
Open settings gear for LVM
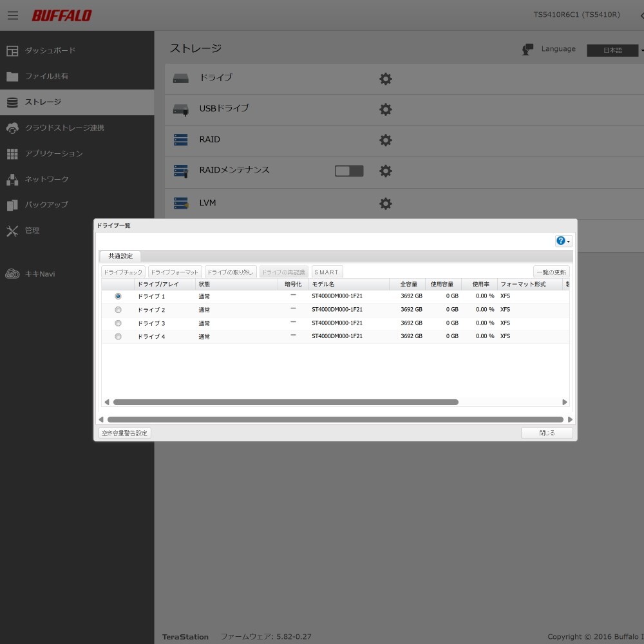385,204
